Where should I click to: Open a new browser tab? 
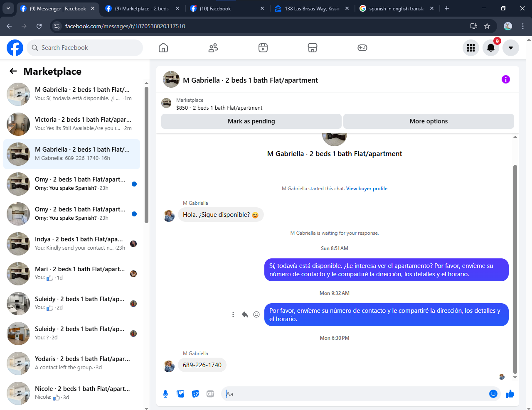447,8
